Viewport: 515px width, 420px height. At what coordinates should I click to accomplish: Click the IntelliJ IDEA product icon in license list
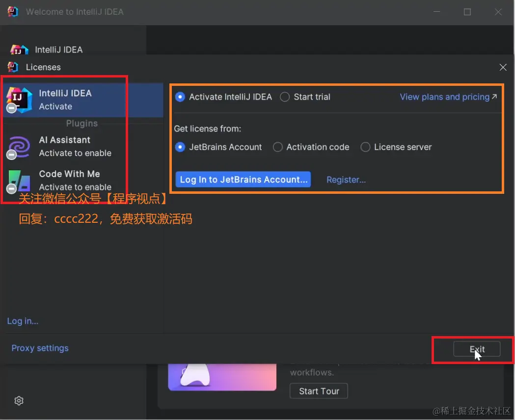(x=19, y=100)
